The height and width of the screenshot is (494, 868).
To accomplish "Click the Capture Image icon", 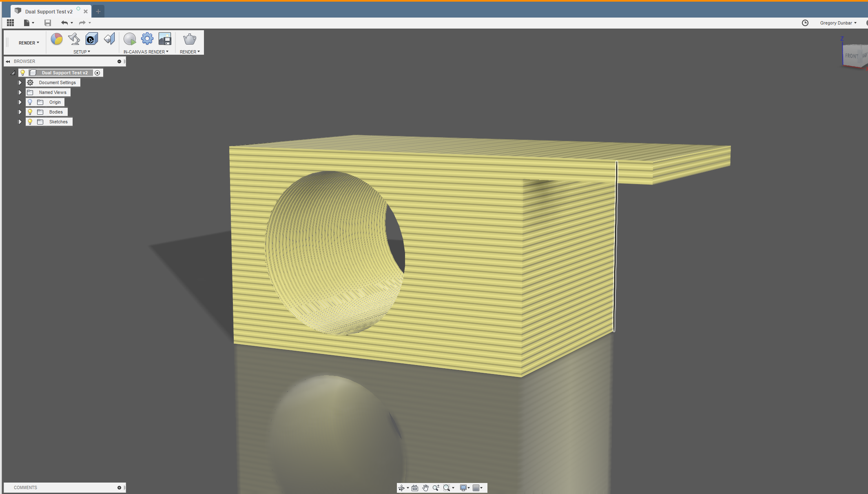I will 165,39.
